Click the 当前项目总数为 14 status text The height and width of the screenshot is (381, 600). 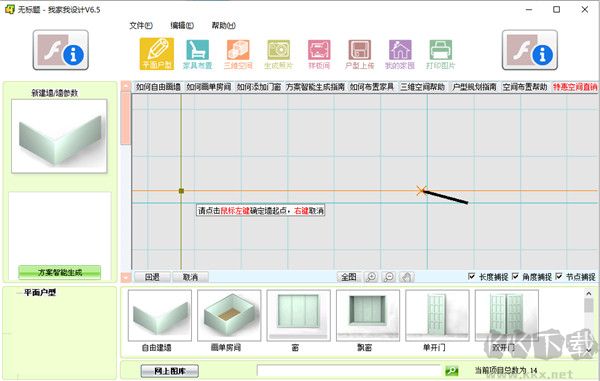pos(505,370)
